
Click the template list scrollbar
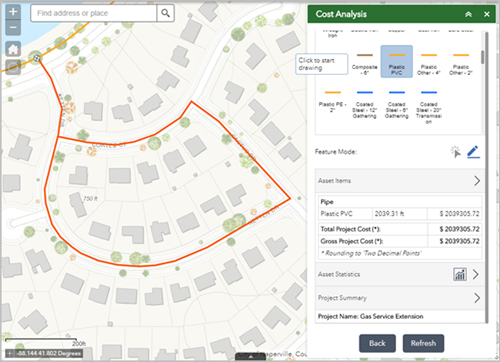482,57
